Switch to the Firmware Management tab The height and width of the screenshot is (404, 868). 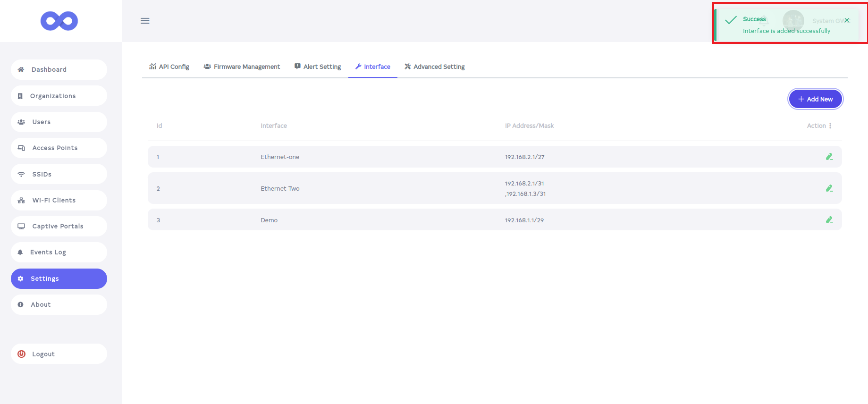point(242,67)
